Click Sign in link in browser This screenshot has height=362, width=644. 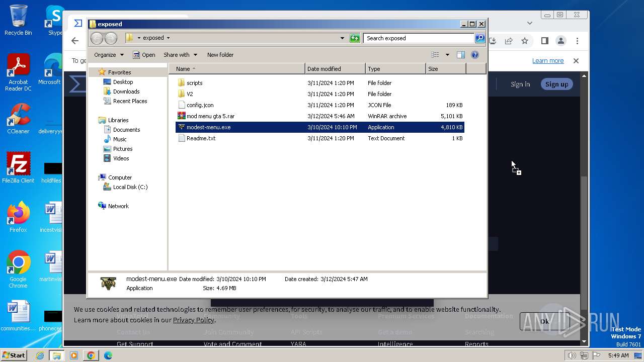coord(520,84)
